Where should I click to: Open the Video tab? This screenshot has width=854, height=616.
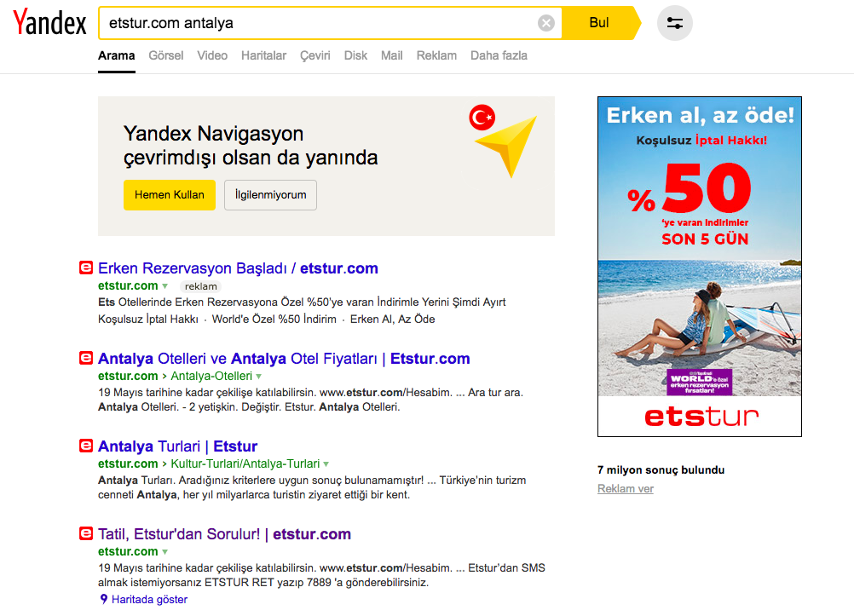[212, 55]
